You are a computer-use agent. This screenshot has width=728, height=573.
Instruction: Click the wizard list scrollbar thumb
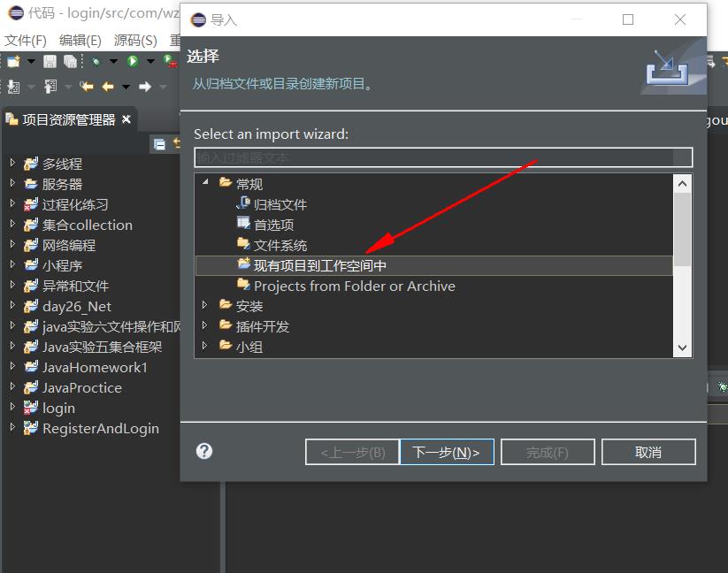point(682,230)
